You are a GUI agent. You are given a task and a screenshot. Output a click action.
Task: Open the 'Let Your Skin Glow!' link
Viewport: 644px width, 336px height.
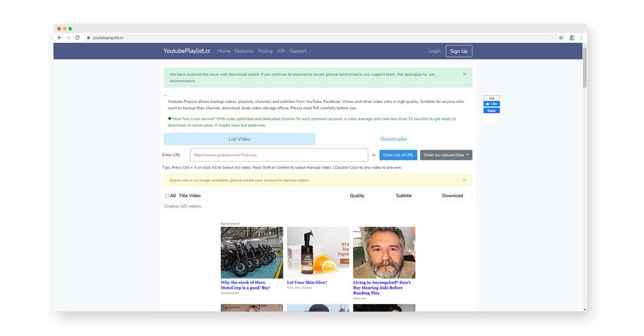coord(307,282)
